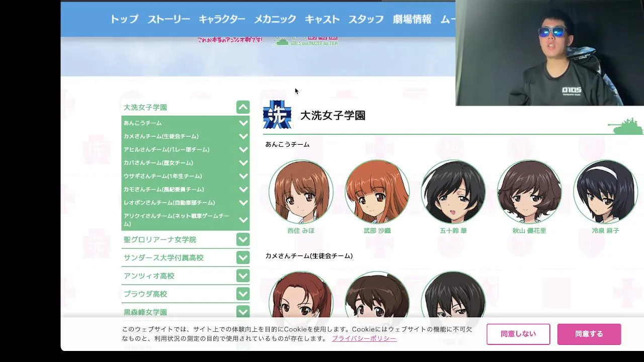This screenshot has width=644, height=362.
Task: Select 大洗女子学園 in the sidebar
Action: [x=145, y=107]
